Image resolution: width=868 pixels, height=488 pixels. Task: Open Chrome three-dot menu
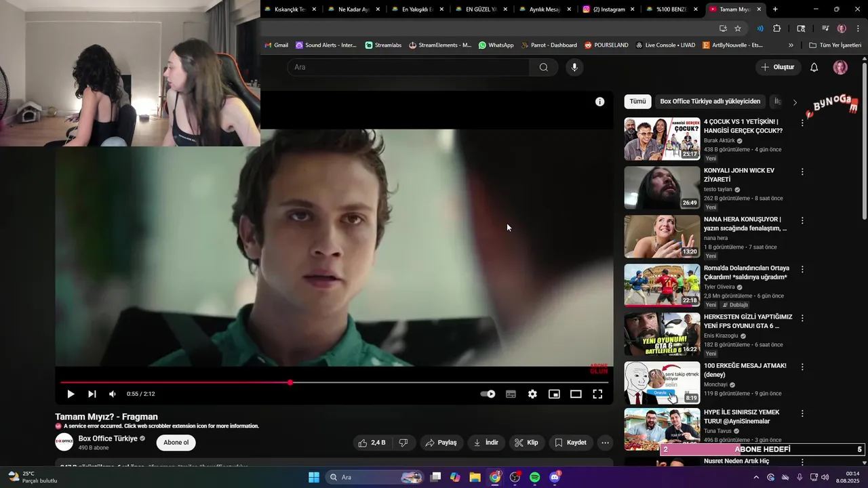click(x=859, y=28)
